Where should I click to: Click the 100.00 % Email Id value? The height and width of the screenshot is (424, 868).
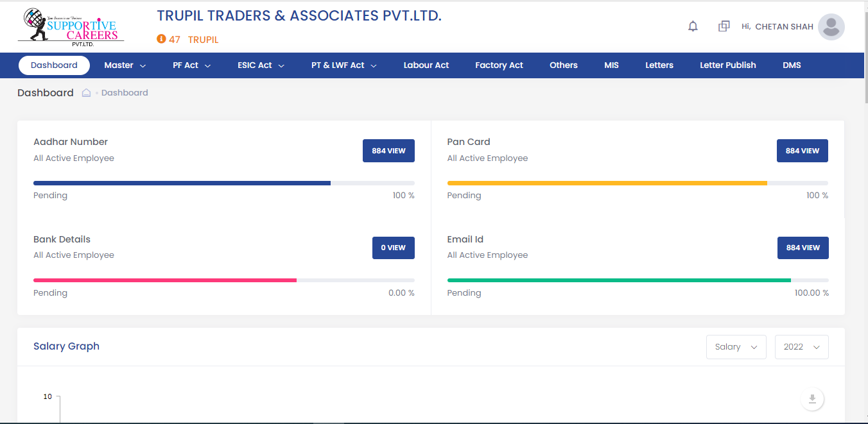point(812,293)
